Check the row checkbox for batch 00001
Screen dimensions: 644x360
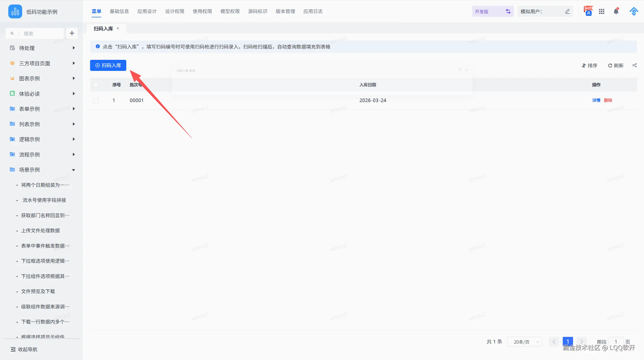click(96, 101)
